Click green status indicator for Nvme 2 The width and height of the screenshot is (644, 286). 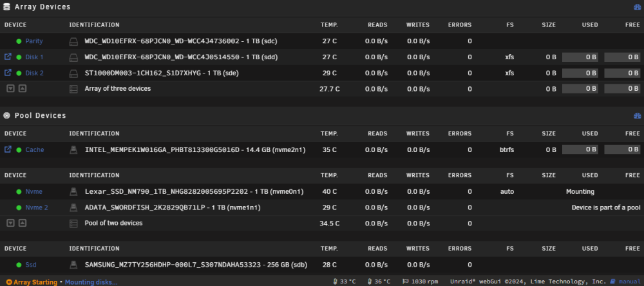19,207
